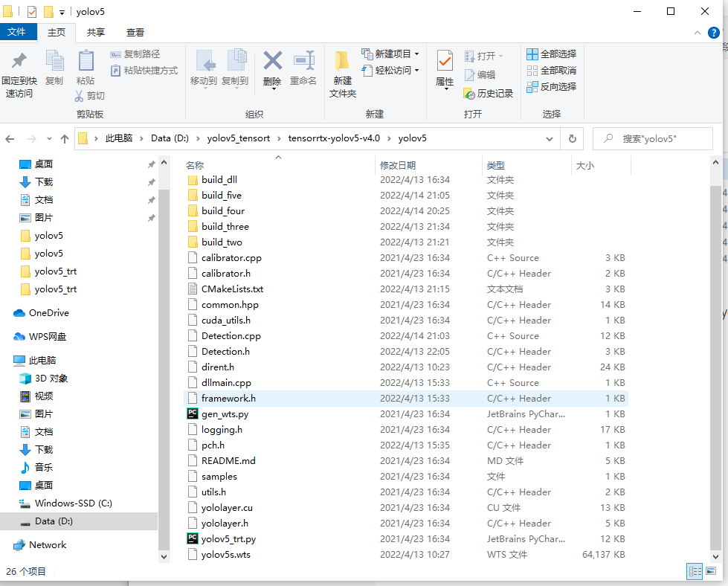
Task: Create a new folder with 新建文件夹
Action: click(x=343, y=74)
